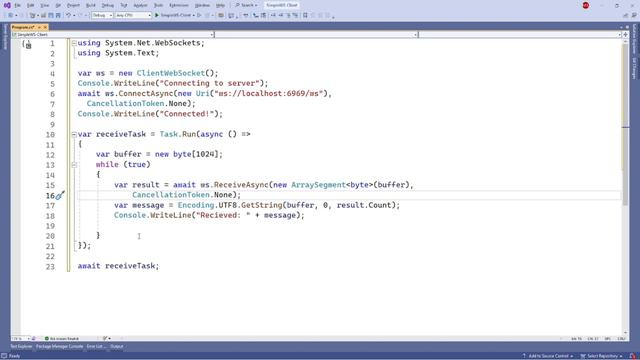Viewport: 640px width, 360px height.
Task: Click line number 12 in the gutter
Action: [x=50, y=155]
